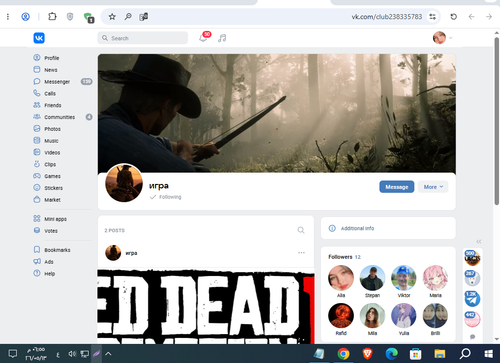Open the volume control in system tray
500x363 pixels.
(x=72, y=354)
